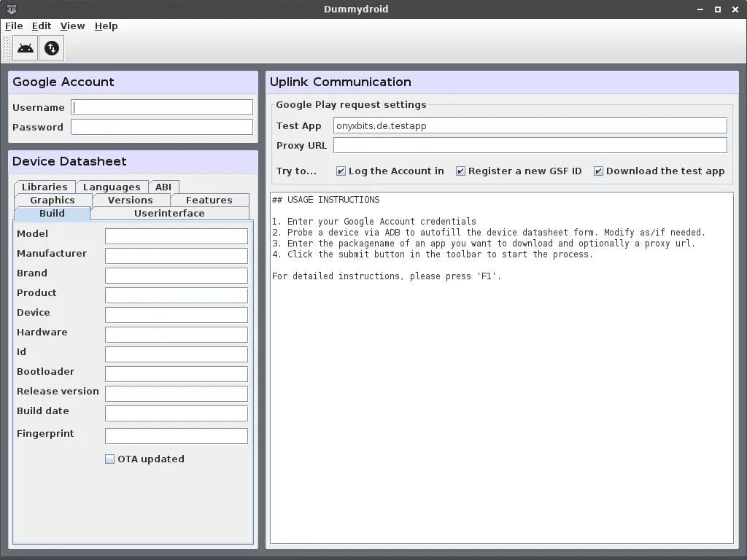Toggle the 'OTA updated' checkbox
The height and width of the screenshot is (560, 747).
(109, 459)
